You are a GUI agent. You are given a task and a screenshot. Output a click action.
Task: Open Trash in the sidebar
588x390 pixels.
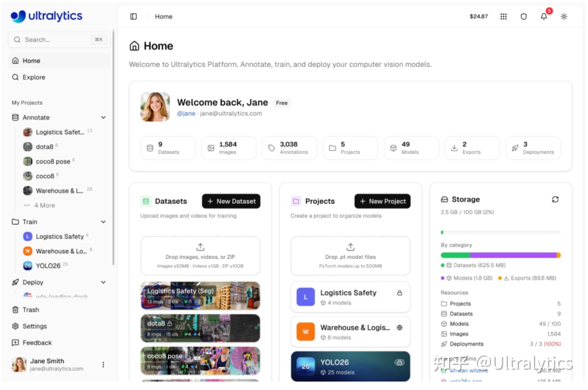(x=59, y=310)
